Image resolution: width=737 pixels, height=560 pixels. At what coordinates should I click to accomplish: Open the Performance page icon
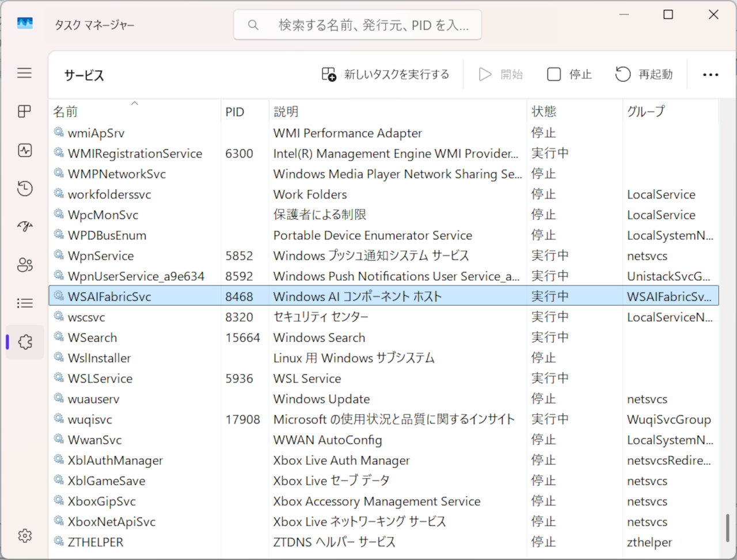pyautogui.click(x=24, y=150)
